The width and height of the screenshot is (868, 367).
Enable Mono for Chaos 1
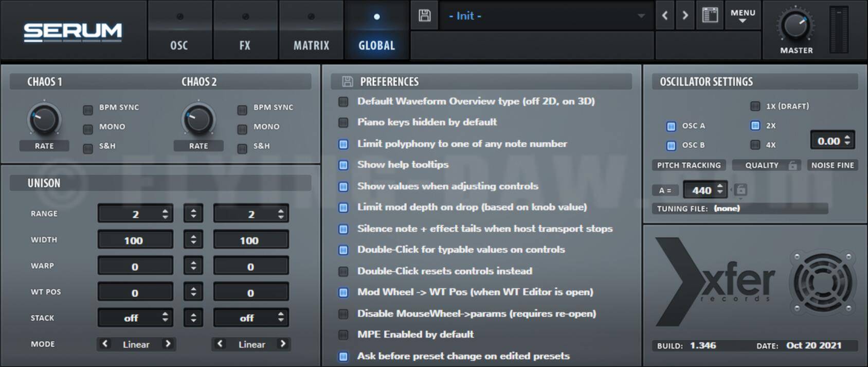(88, 129)
